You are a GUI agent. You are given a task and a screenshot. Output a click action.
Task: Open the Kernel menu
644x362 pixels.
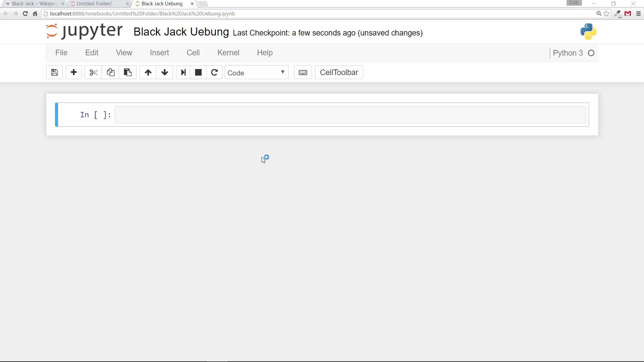[228, 53]
